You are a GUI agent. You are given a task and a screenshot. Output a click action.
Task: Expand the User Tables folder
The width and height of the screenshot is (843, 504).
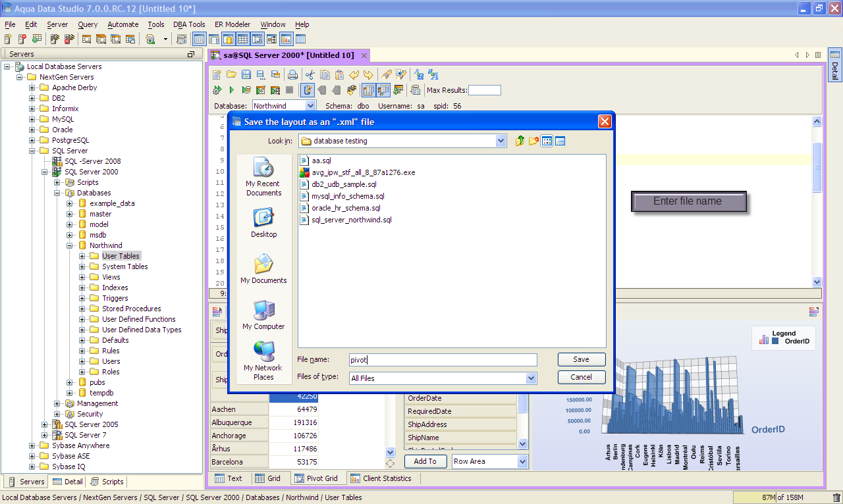tap(82, 256)
